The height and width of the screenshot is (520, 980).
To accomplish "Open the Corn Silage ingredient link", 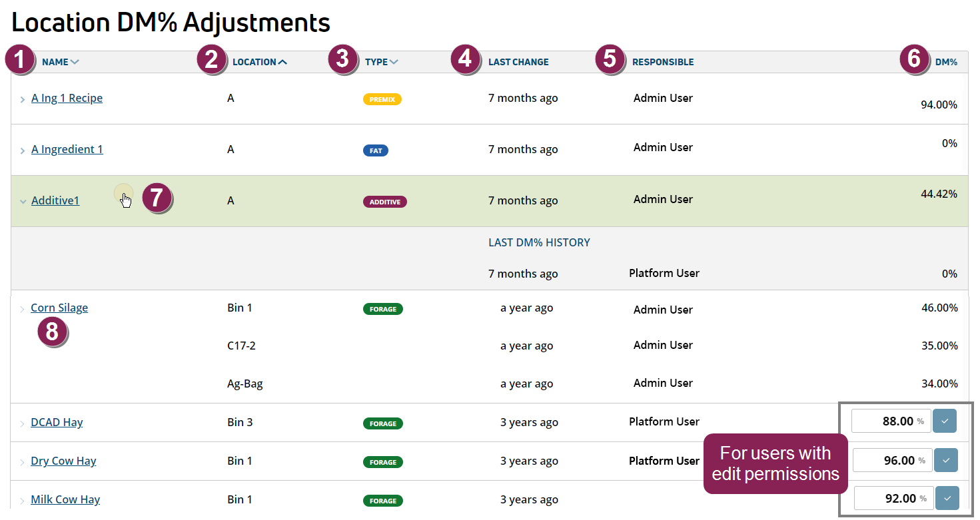I will point(59,308).
